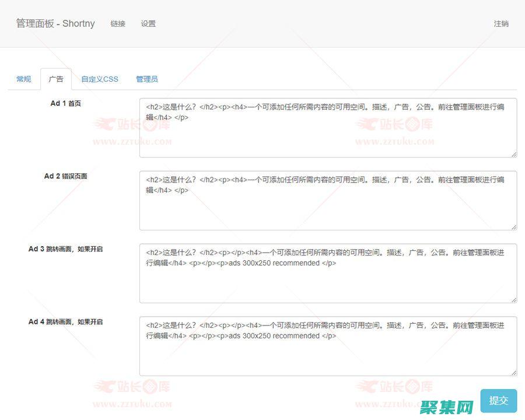Click inside the Ad 3 跳转画面 text area
This screenshot has height=420, width=525.
point(327,273)
